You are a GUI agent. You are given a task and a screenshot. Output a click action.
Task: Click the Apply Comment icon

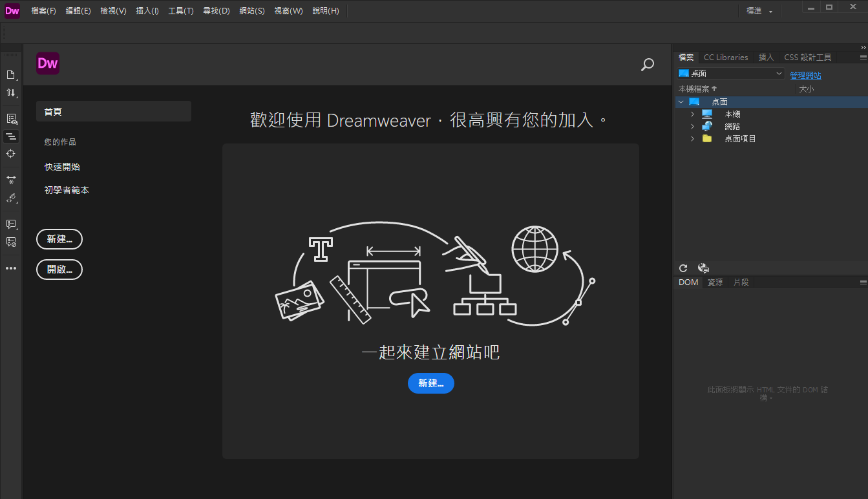click(11, 224)
